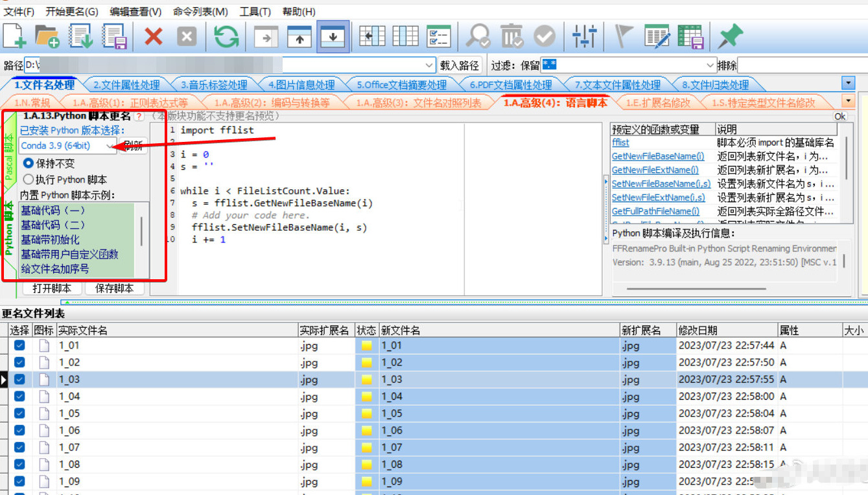Click the green pushpin icon
Image resolution: width=868 pixels, height=495 pixels.
(x=730, y=36)
